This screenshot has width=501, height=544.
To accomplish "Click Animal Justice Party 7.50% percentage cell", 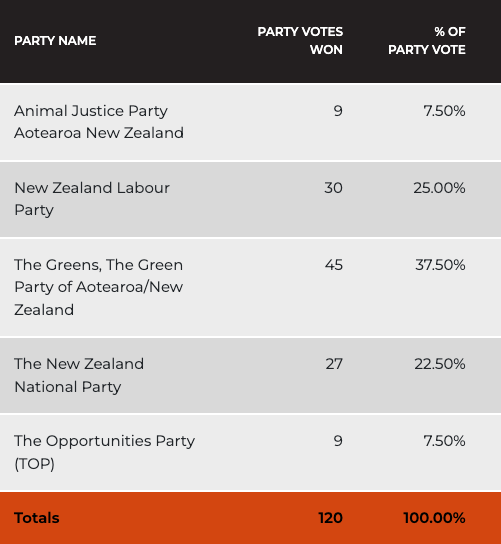I will pyautogui.click(x=444, y=111).
